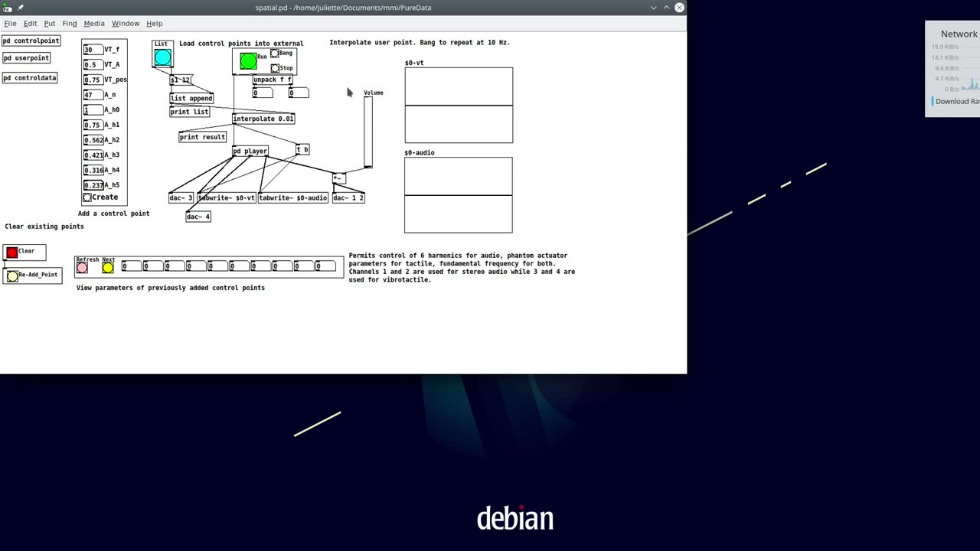The image size is (980, 551).
Task: Select the A_n number box
Action: (93, 95)
